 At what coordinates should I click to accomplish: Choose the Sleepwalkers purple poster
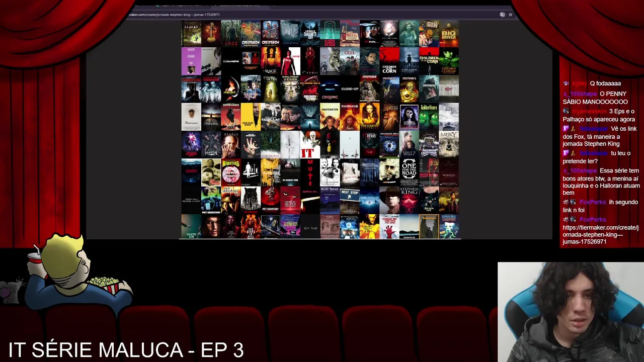click(x=290, y=226)
